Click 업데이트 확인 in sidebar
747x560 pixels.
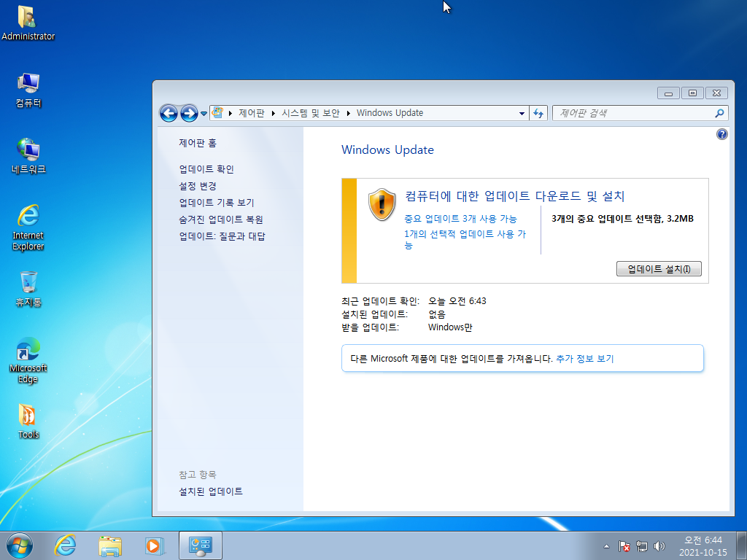point(206,169)
